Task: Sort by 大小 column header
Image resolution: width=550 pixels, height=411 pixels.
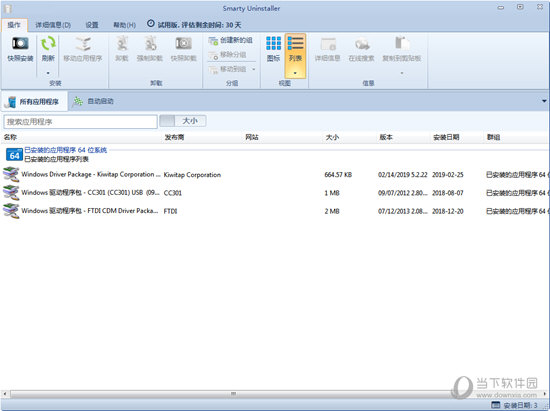Action: [332, 137]
